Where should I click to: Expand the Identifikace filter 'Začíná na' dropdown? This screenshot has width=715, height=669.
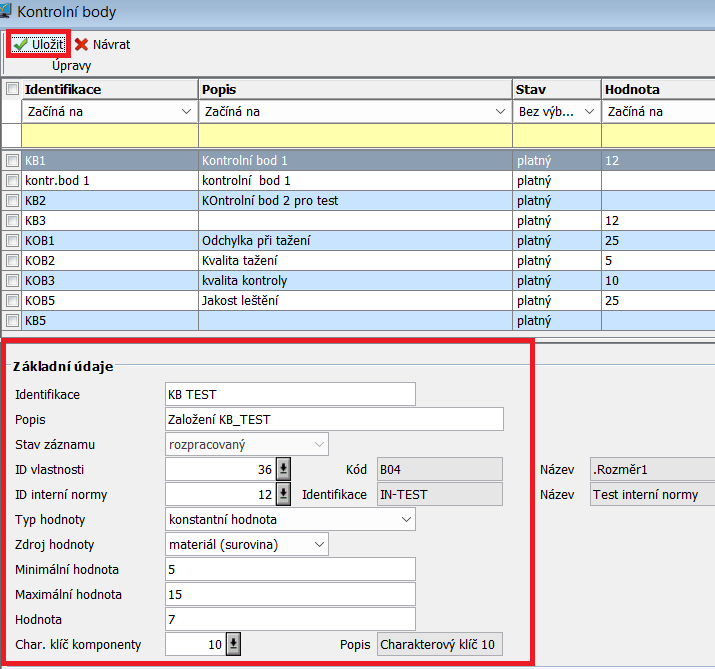tap(185, 112)
